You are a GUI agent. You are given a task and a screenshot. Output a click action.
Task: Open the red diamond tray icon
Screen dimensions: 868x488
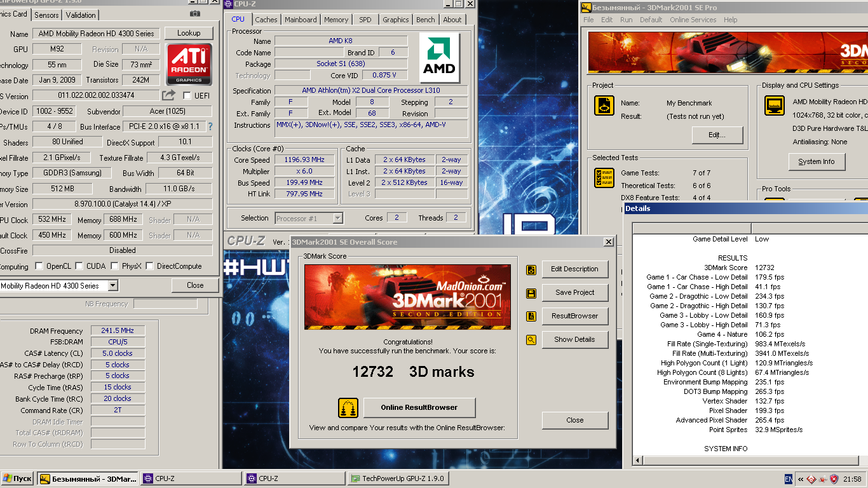point(811,479)
